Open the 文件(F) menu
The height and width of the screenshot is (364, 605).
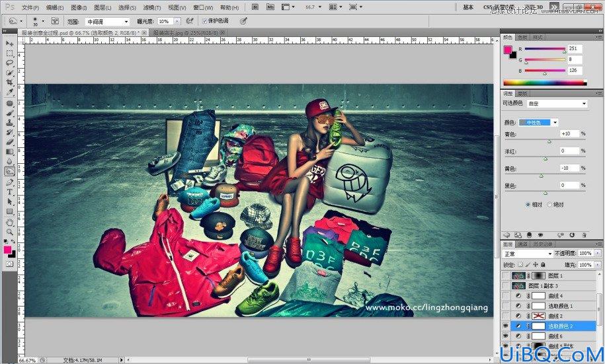point(30,7)
